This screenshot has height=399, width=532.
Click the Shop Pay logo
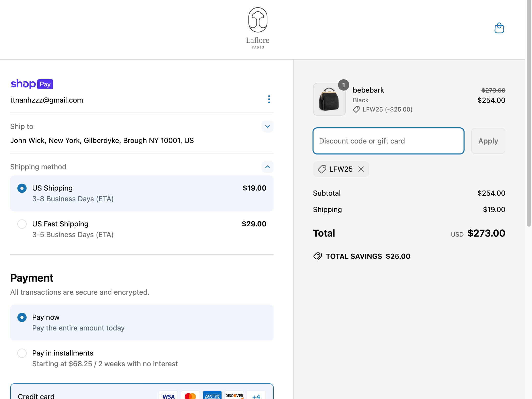pyautogui.click(x=32, y=84)
